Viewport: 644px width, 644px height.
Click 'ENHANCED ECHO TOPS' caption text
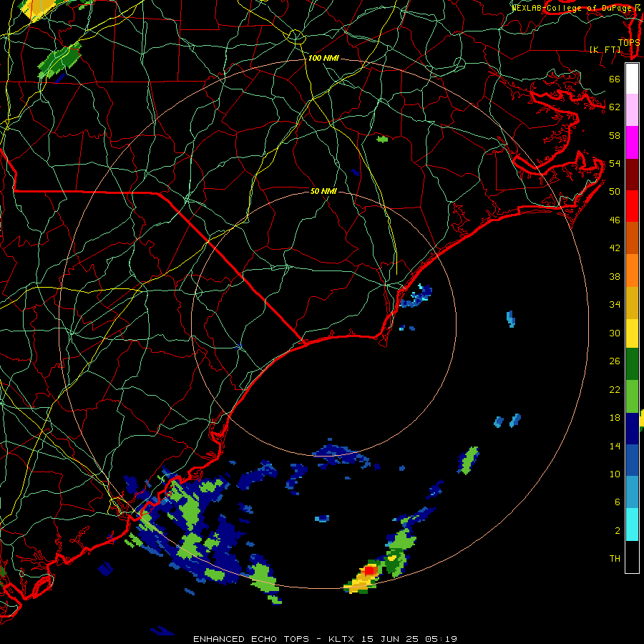(251, 639)
